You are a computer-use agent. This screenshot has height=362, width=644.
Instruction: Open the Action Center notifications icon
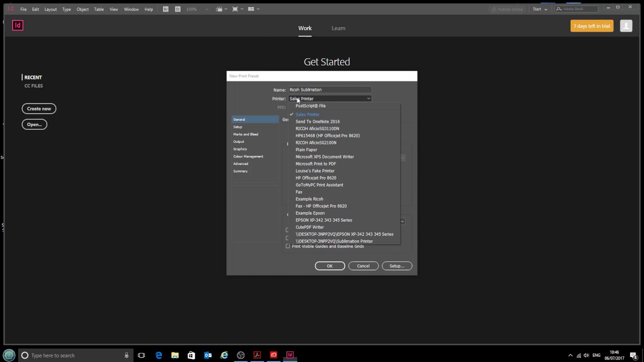[633, 355]
